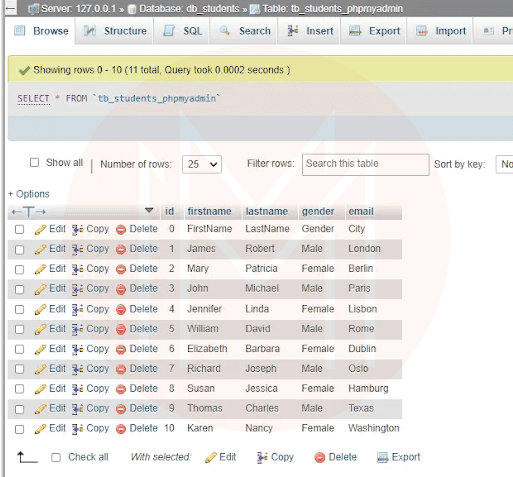The image size is (513, 477).
Task: Open the Import tab
Action: point(440,31)
